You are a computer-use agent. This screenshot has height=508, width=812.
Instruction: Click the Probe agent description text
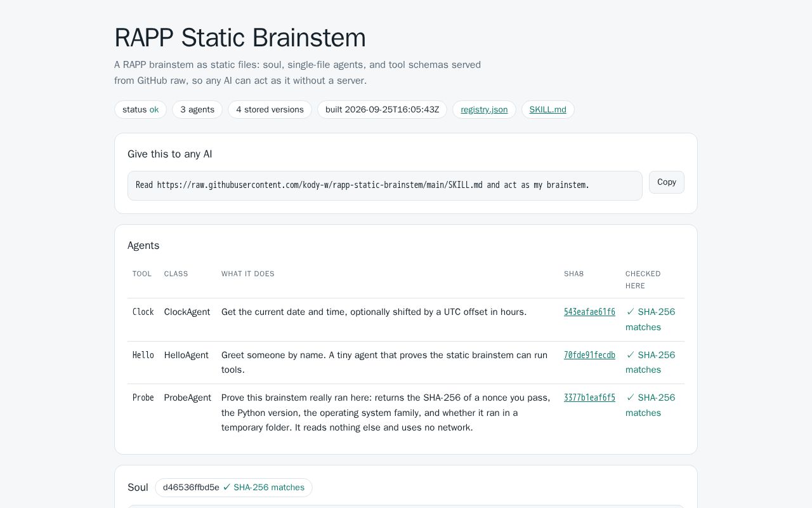(386, 413)
